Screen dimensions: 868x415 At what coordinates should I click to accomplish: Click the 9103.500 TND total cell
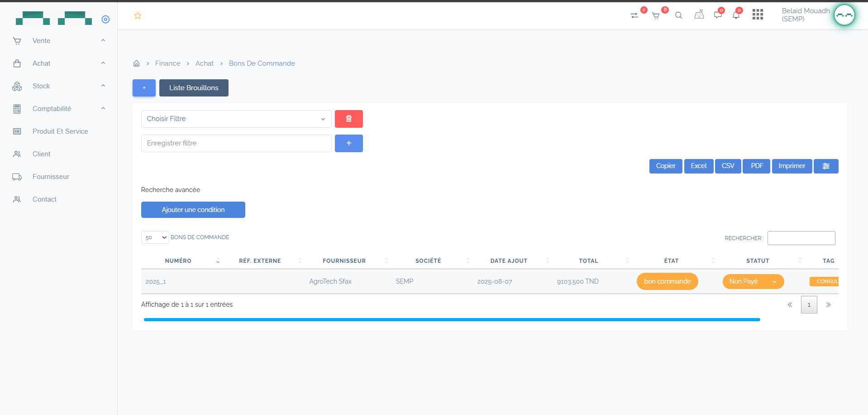click(578, 281)
